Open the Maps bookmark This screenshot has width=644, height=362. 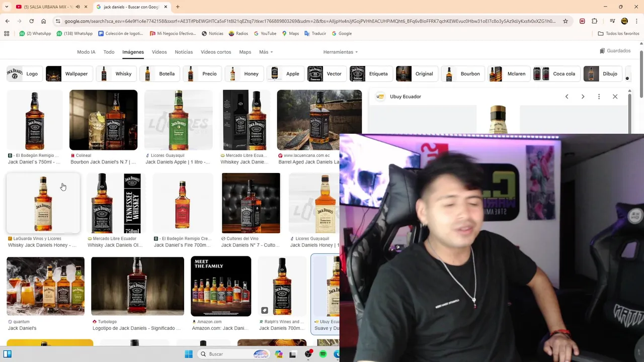tap(290, 34)
